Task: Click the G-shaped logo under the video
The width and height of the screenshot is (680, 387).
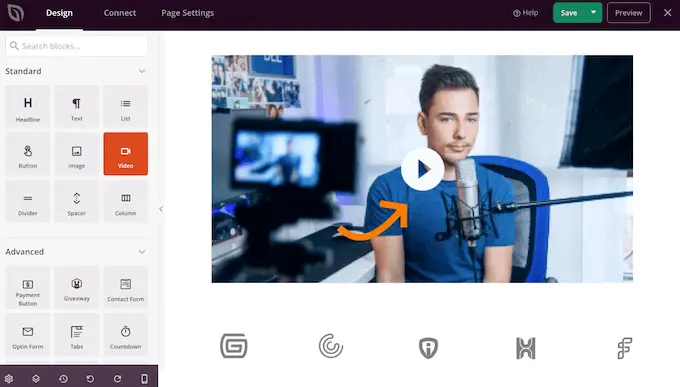Action: [x=234, y=346]
